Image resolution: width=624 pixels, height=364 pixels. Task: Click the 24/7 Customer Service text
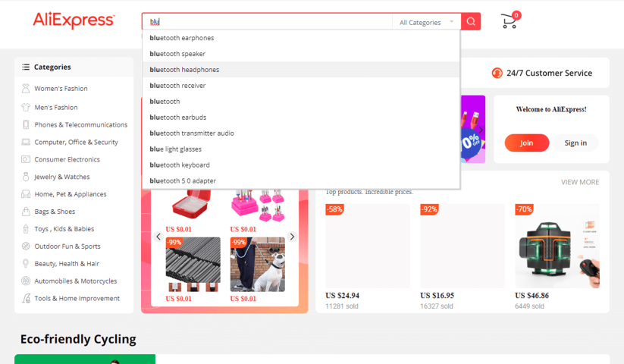[x=549, y=74]
